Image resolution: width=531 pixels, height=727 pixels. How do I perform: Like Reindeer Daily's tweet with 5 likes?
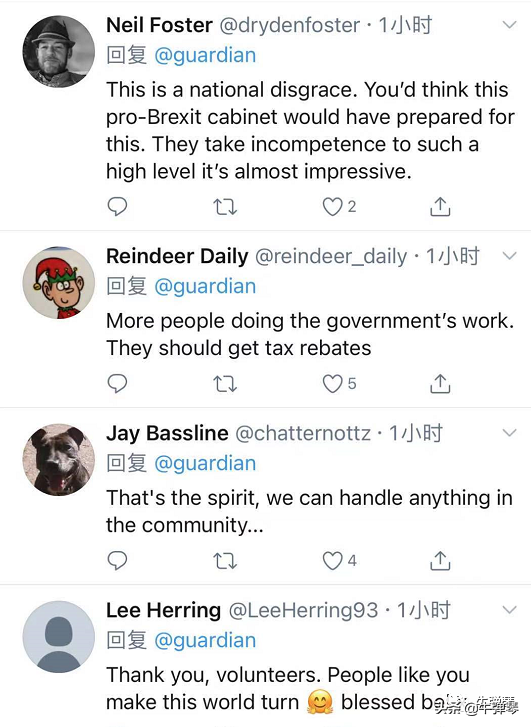click(332, 384)
